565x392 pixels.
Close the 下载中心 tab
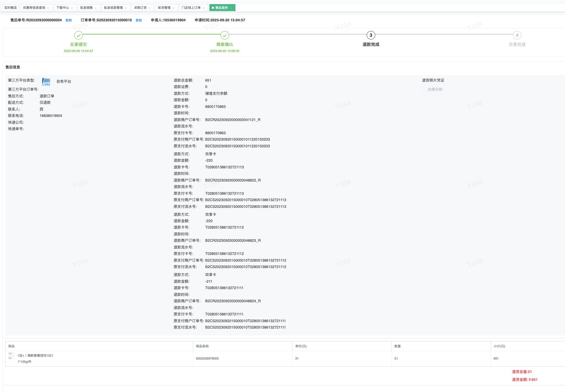(72, 8)
